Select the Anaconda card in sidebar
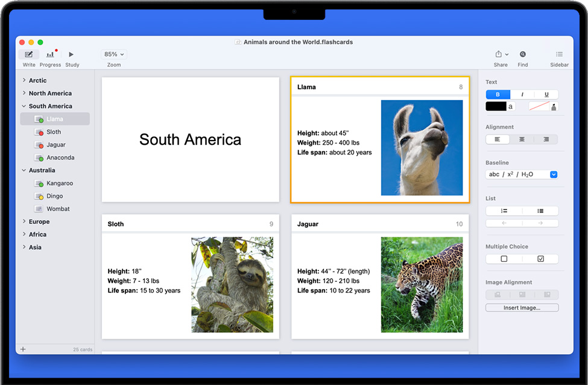 [x=55, y=157]
